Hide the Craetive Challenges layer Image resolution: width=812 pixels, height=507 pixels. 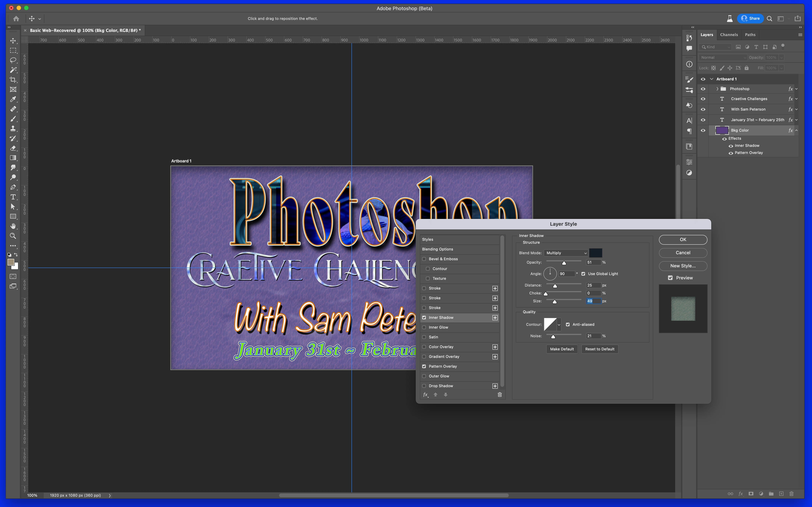(703, 99)
